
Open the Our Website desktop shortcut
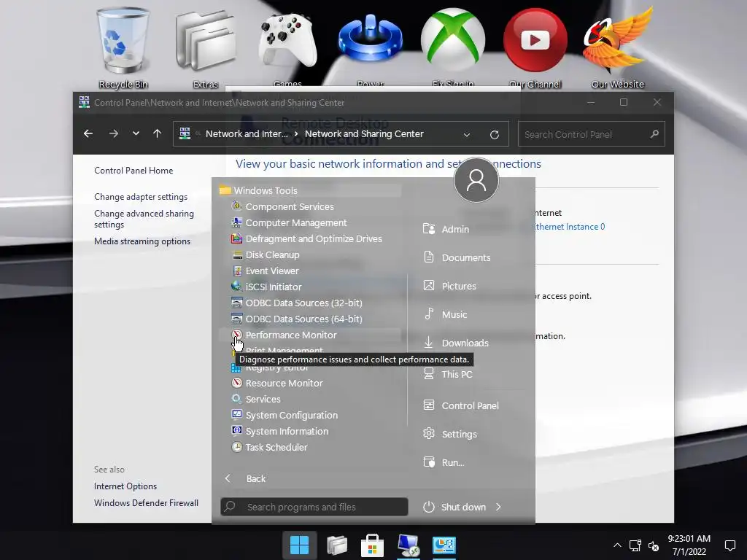point(617,47)
